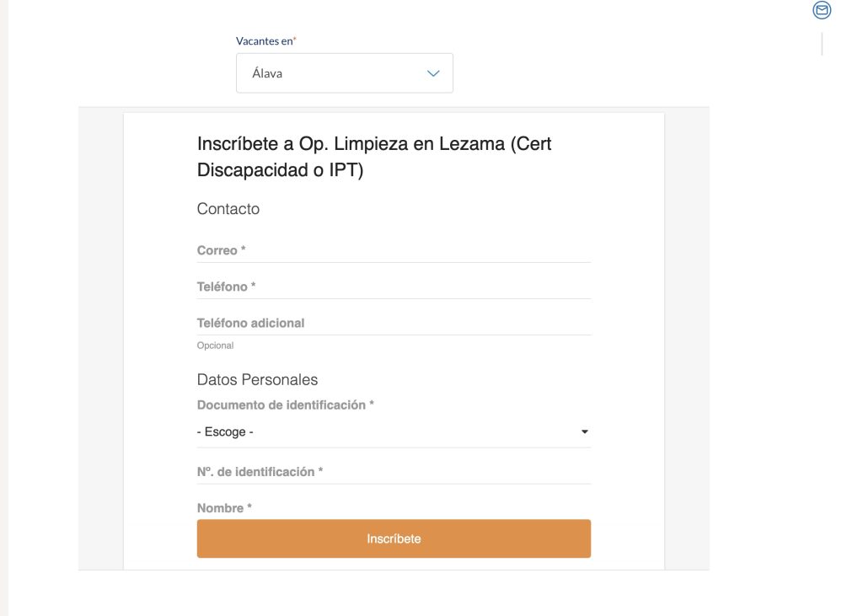Click the Contacto section heading
The image size is (863, 616).
(x=228, y=209)
